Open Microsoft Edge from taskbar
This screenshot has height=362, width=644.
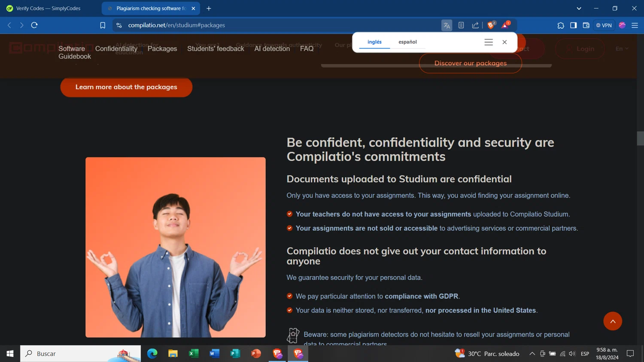coord(152,353)
